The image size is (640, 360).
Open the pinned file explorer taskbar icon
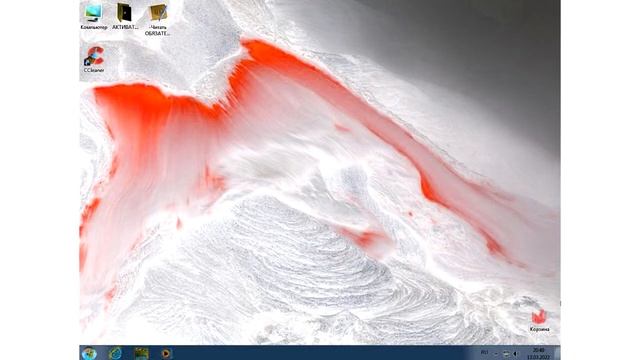(x=141, y=353)
